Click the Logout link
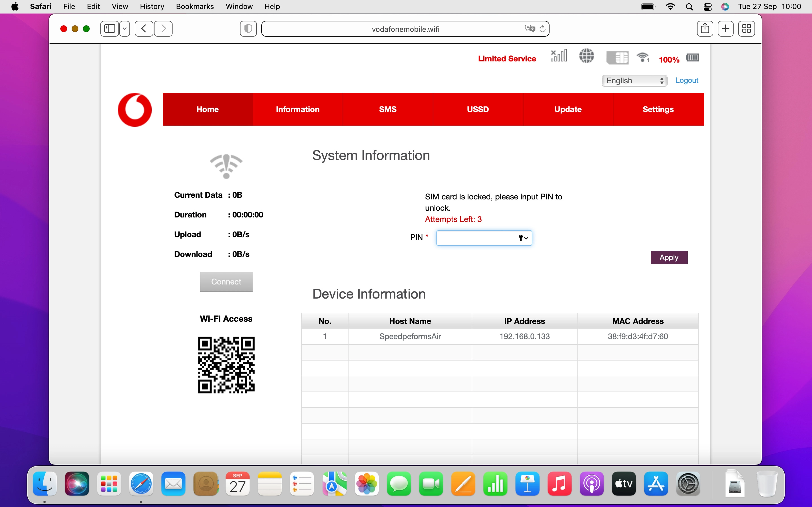812x507 pixels. click(687, 81)
